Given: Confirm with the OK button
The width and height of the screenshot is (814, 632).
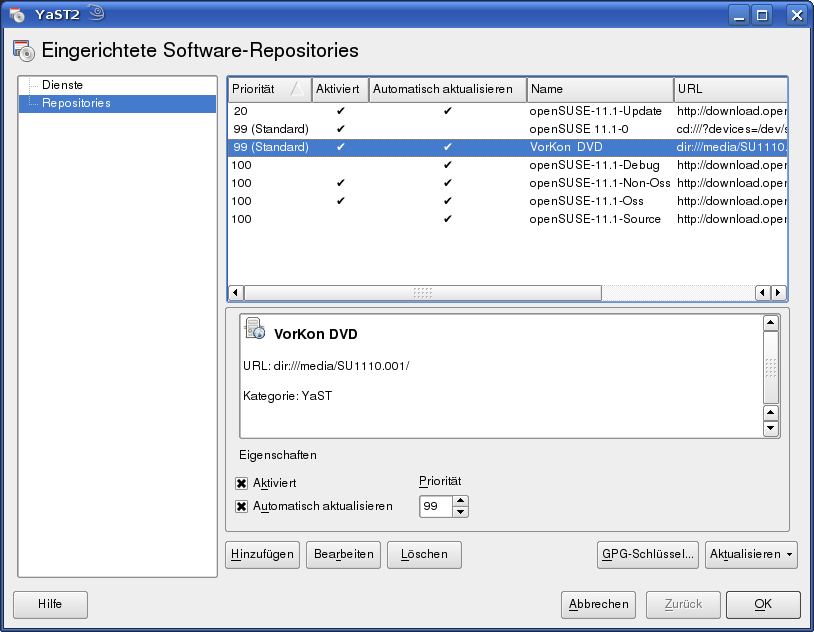Looking at the screenshot, I should click(763, 604).
